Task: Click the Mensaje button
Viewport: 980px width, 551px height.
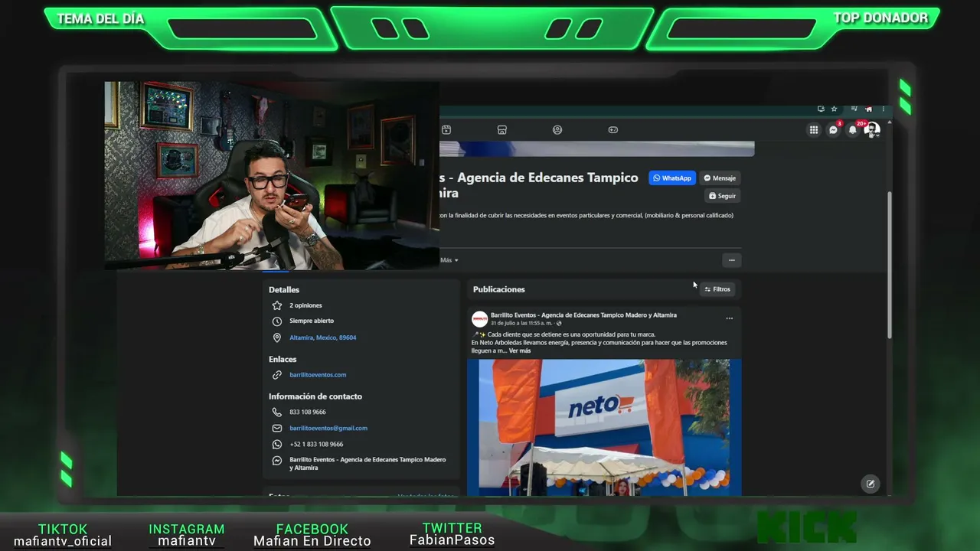Action: point(720,178)
